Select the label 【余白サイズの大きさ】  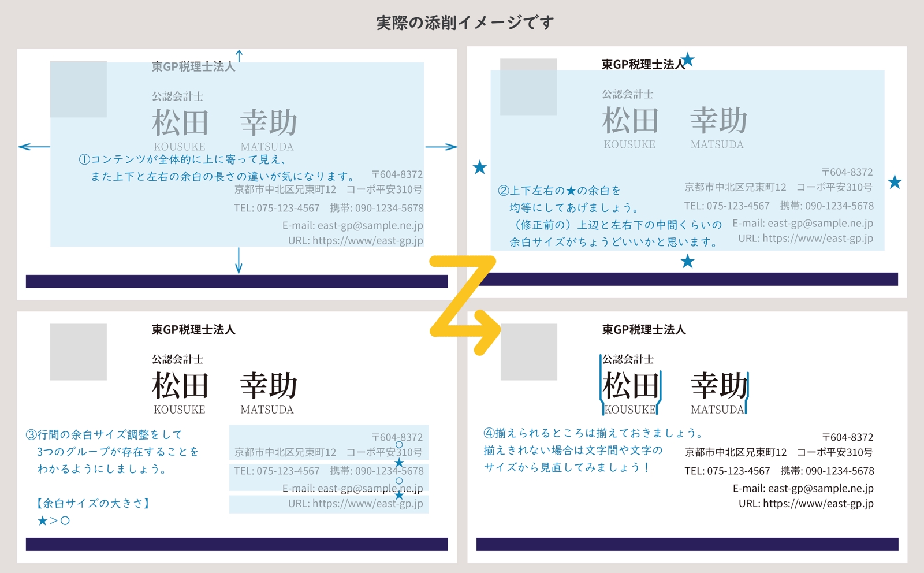(93, 503)
